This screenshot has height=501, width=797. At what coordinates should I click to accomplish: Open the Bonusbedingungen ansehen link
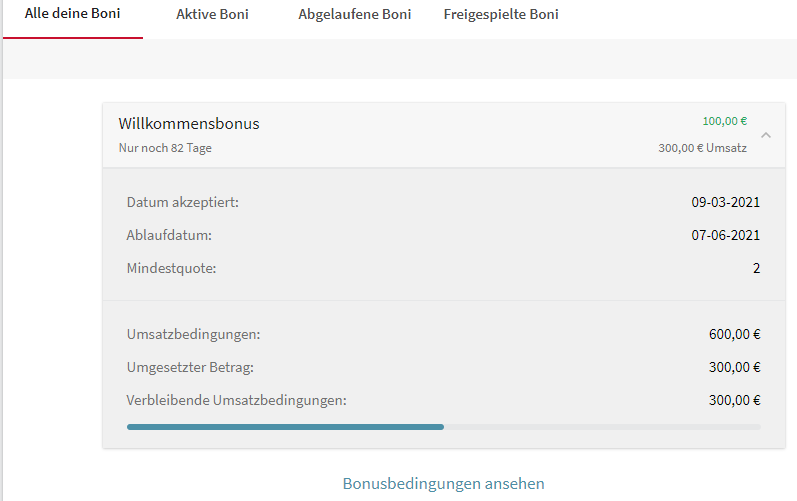pyautogui.click(x=443, y=484)
